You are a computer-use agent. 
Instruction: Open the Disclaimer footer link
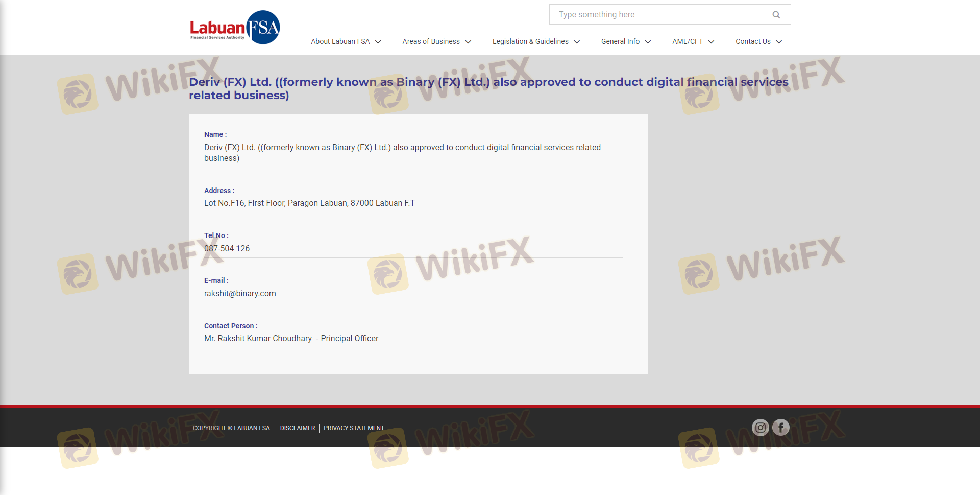[298, 428]
